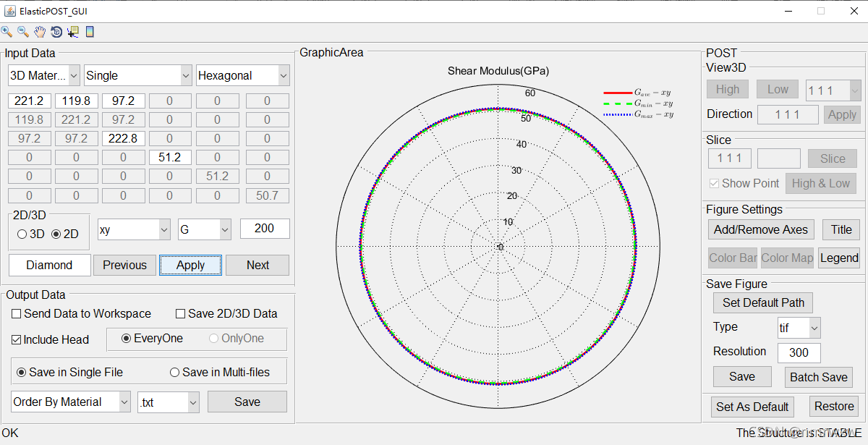Image resolution: width=868 pixels, height=445 pixels.
Task: Click the ElasticPOST_GUI Java window icon
Action: pyautogui.click(x=9, y=11)
